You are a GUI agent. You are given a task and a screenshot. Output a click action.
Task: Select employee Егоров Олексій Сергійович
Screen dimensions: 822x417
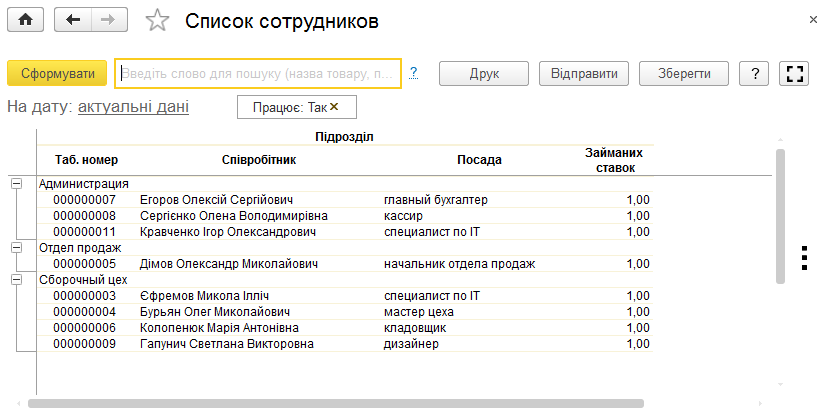click(216, 200)
